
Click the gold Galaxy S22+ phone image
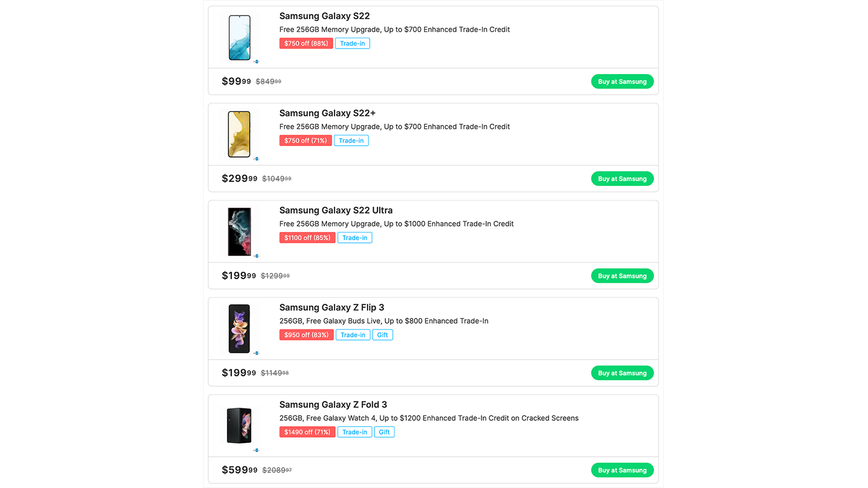[x=239, y=134]
